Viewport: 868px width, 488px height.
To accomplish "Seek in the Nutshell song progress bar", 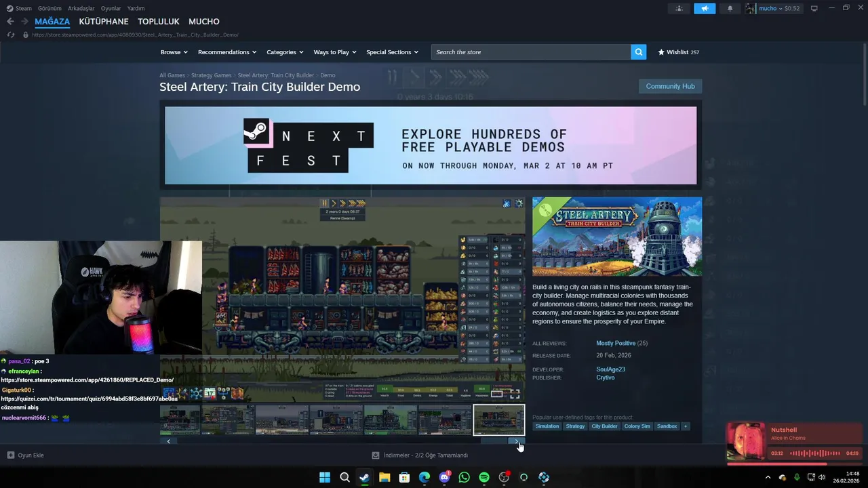I will 794,464.
